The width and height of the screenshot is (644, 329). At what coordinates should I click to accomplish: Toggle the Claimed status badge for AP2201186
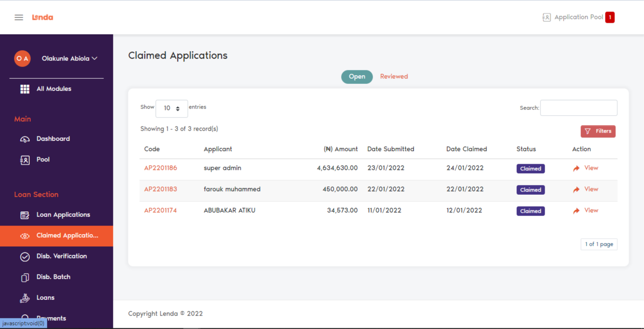pyautogui.click(x=530, y=168)
